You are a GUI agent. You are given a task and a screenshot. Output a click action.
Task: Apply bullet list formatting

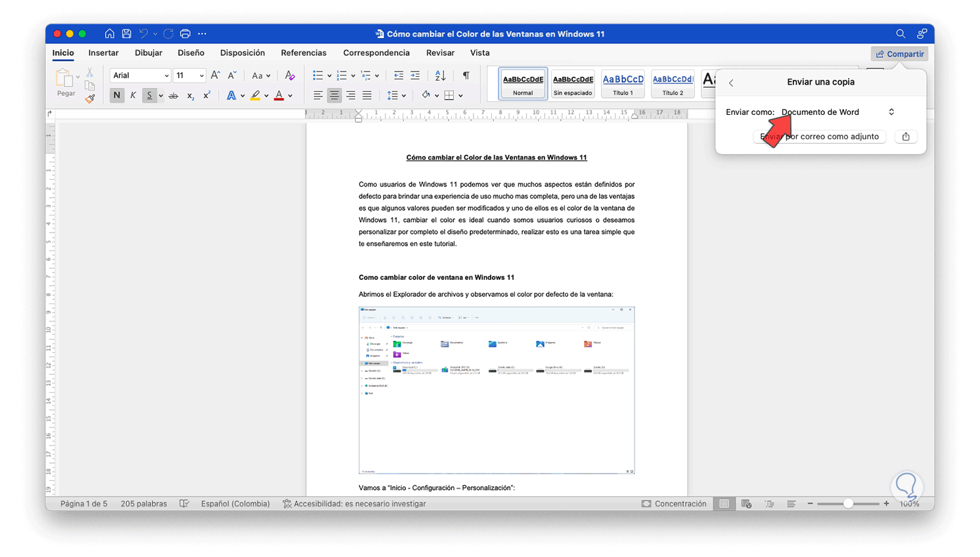pyautogui.click(x=318, y=76)
